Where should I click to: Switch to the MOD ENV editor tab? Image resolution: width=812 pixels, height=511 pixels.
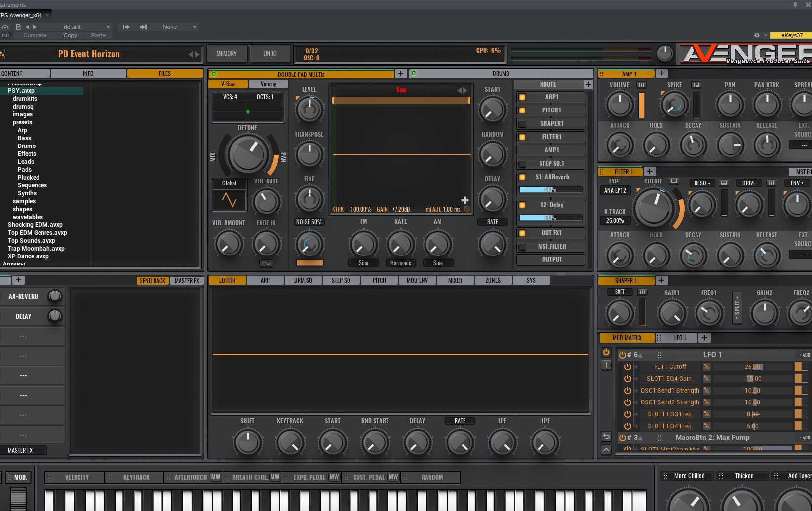417,280
